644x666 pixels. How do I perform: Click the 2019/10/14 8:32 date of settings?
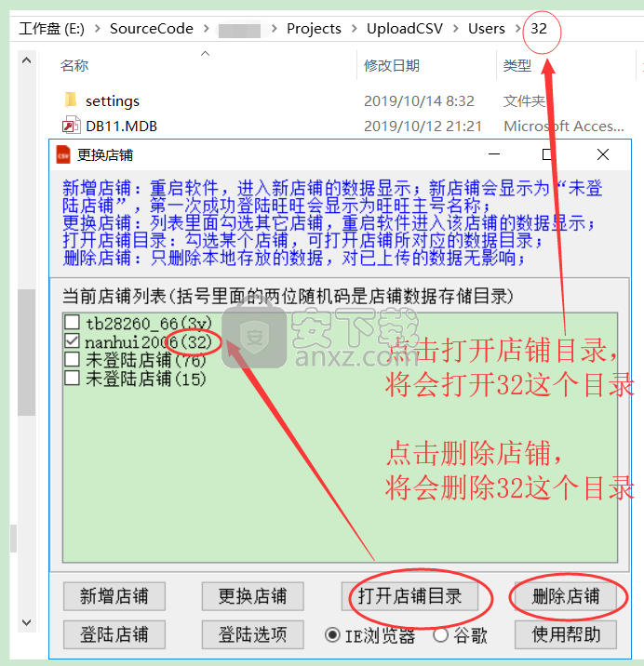[419, 101]
